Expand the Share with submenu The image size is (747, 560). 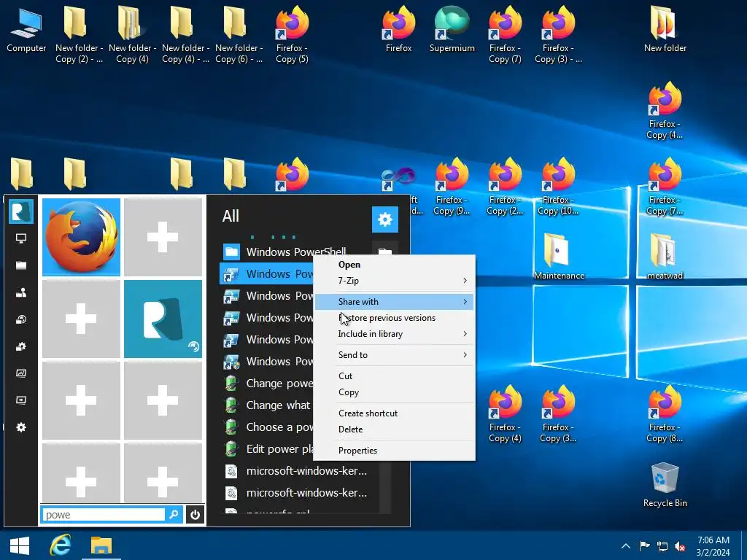pyautogui.click(x=395, y=302)
